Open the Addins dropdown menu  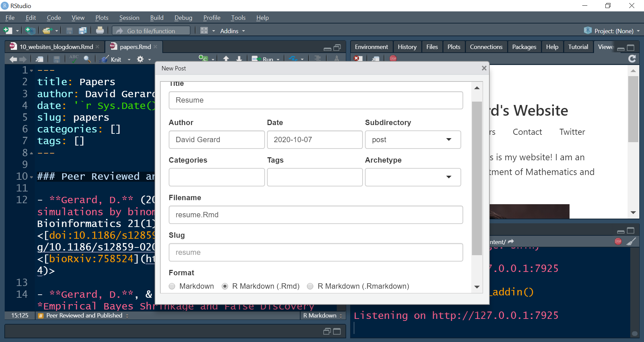point(232,31)
